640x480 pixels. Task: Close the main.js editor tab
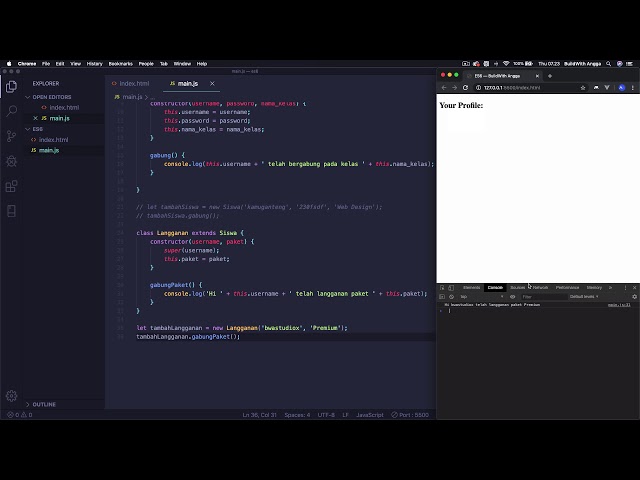coord(212,84)
